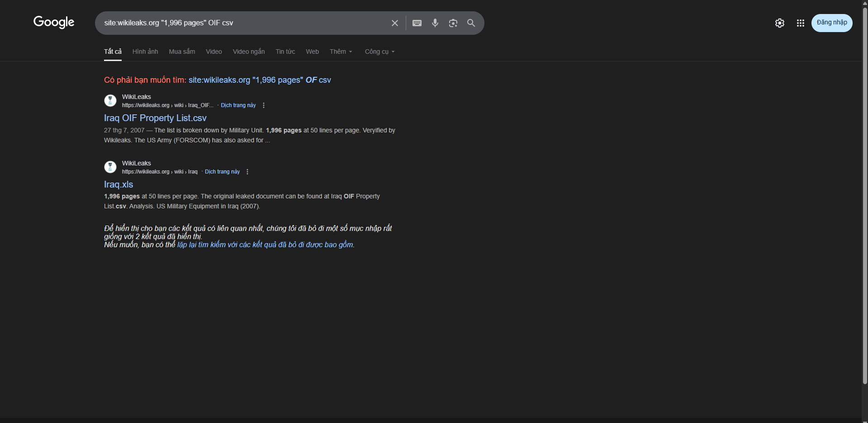Screen dimensions: 868x423
Task: Open quick settings gear icon
Action: (780, 23)
